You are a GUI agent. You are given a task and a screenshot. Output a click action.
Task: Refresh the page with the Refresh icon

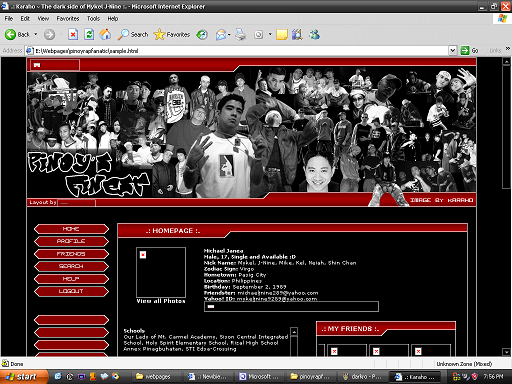tap(89, 34)
